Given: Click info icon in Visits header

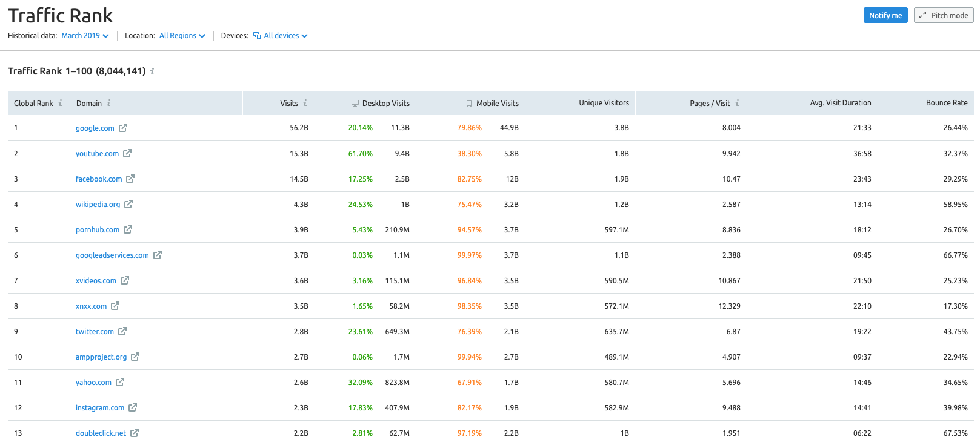Looking at the screenshot, I should click(305, 103).
